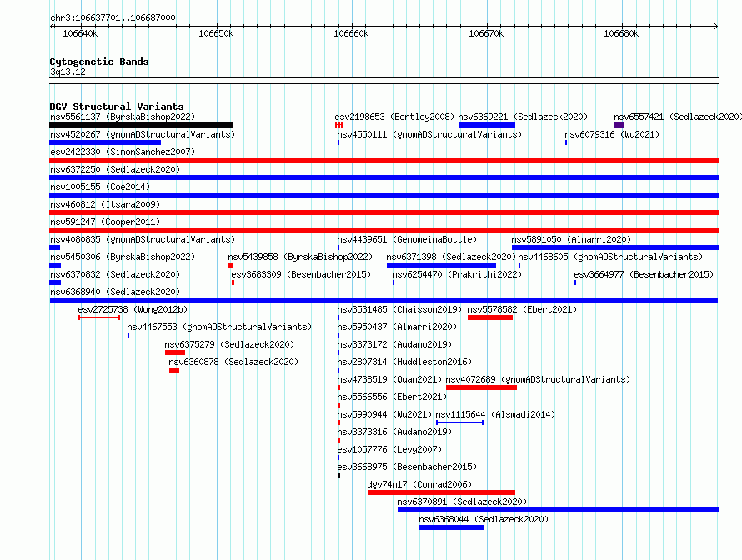Click nsv5578582 (Ebert2021) label
The width and height of the screenshot is (742, 560).
(x=522, y=309)
